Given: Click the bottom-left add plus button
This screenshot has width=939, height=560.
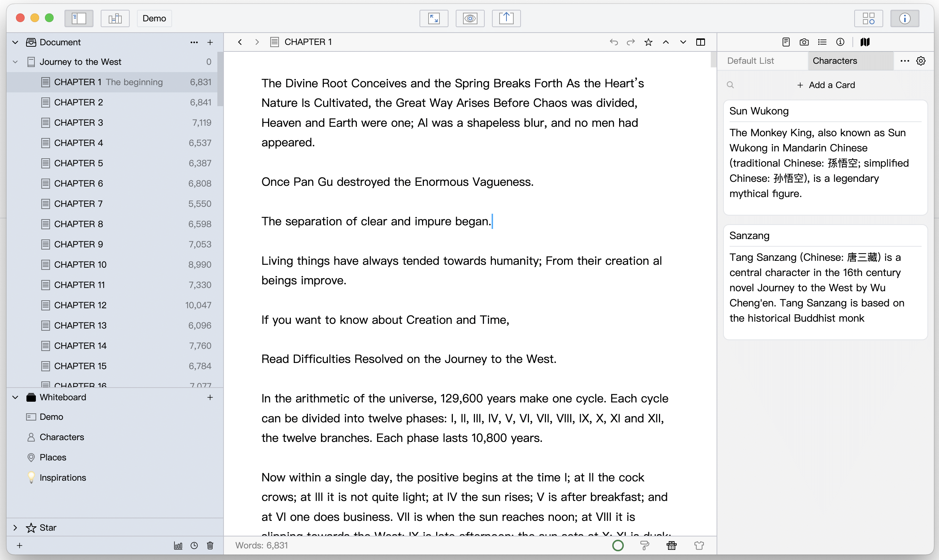Looking at the screenshot, I should click(x=20, y=545).
